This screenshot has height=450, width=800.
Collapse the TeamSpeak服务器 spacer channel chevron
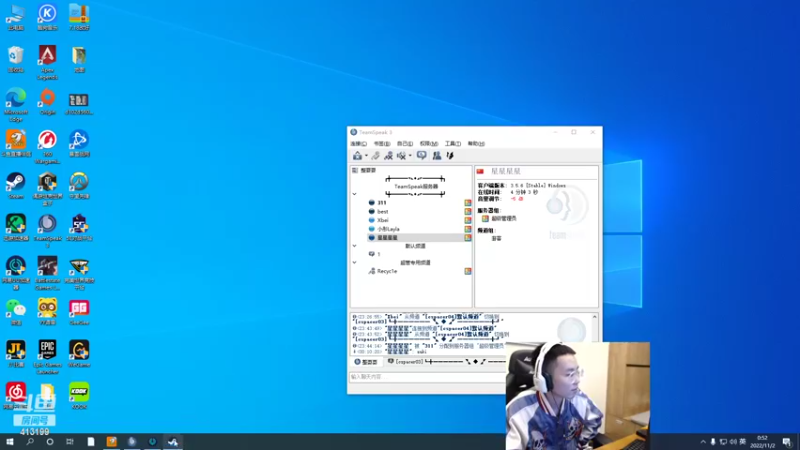[355, 194]
